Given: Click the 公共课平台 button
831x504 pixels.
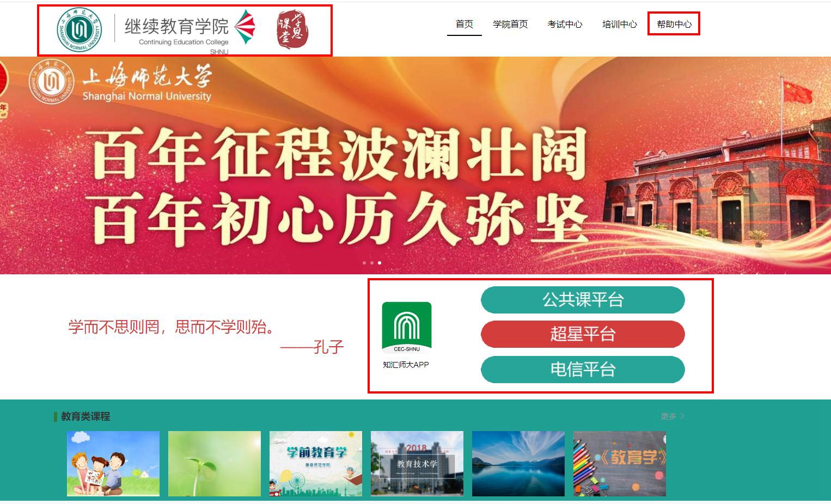Looking at the screenshot, I should pos(583,300).
